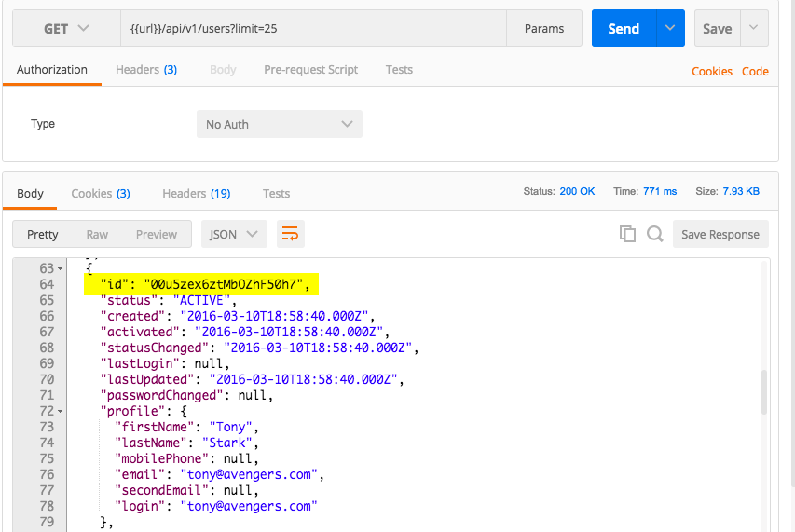The height and width of the screenshot is (532, 795).
Task: Switch to request Headers tab
Action: coord(145,70)
